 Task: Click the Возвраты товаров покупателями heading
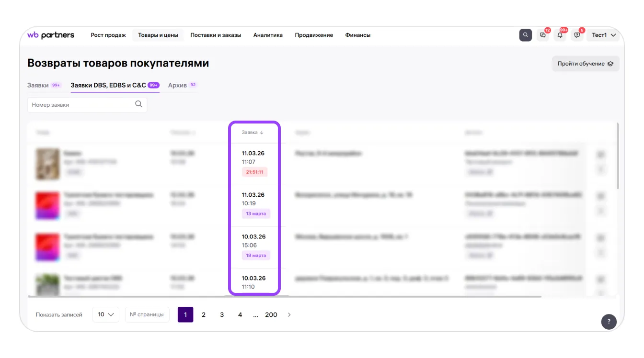click(118, 63)
